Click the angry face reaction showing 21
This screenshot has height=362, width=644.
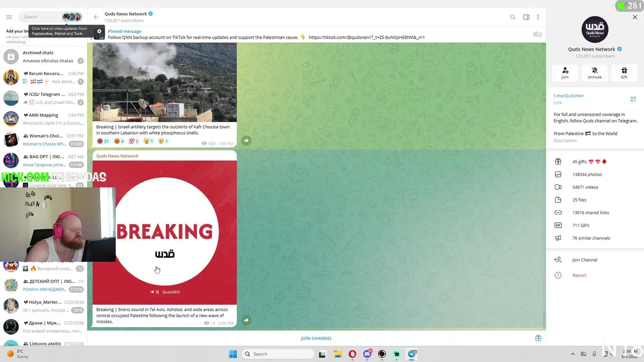pos(103,141)
